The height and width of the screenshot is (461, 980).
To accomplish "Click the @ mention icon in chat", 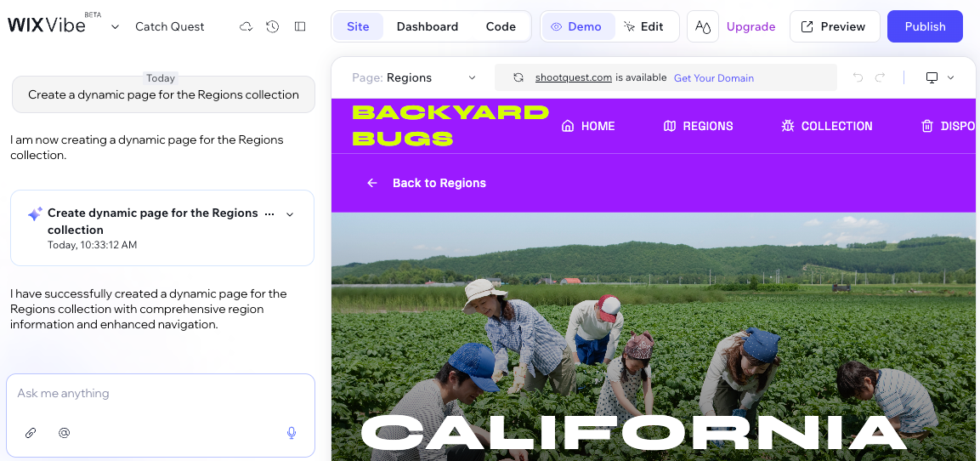I will (x=64, y=433).
